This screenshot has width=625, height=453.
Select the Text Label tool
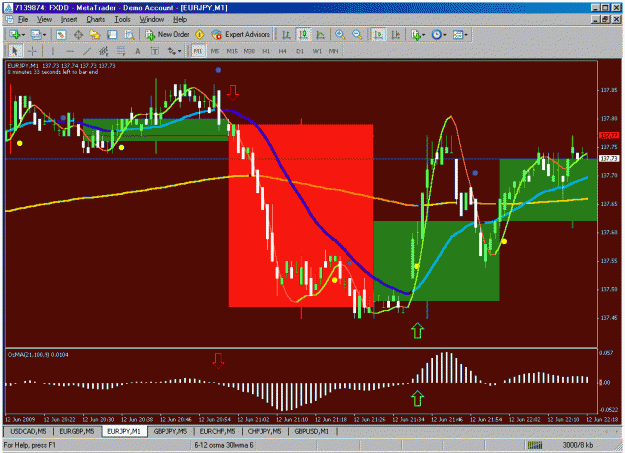point(155,51)
